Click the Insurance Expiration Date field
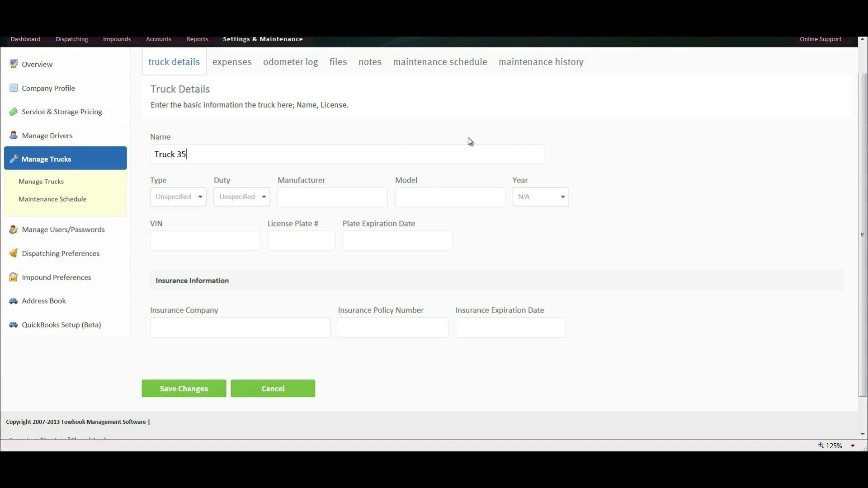 coord(510,327)
